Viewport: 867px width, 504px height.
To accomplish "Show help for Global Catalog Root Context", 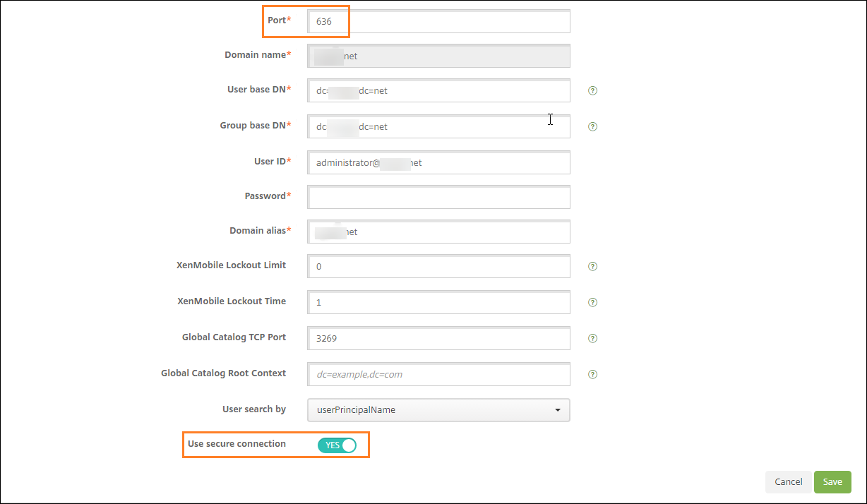I will (x=593, y=375).
